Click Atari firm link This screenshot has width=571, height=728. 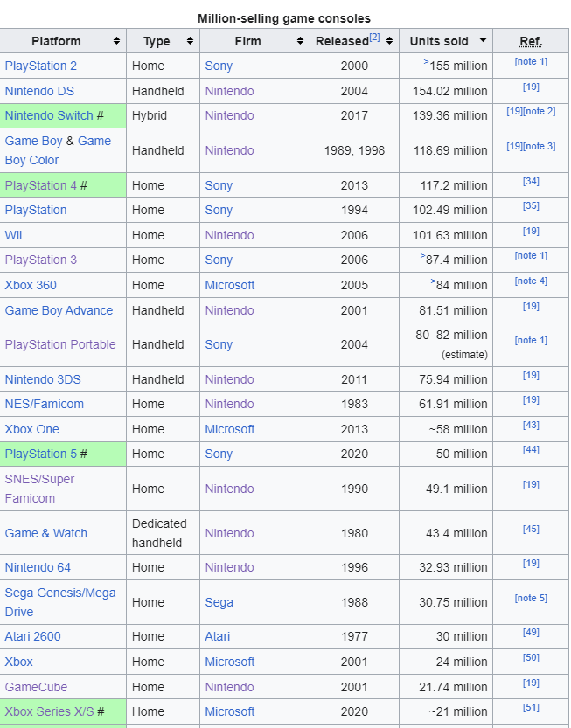tap(218, 636)
